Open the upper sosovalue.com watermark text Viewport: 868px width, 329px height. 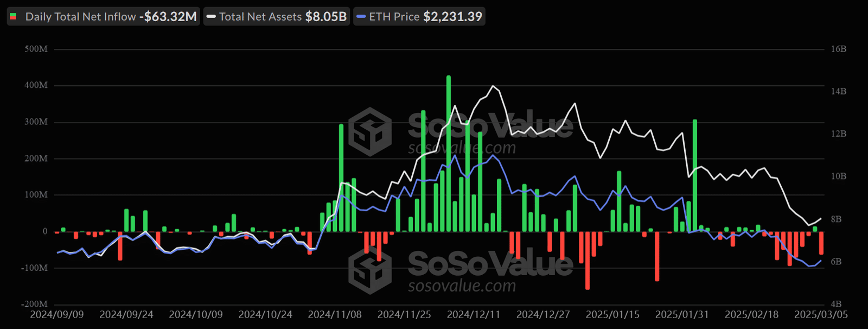point(462,148)
